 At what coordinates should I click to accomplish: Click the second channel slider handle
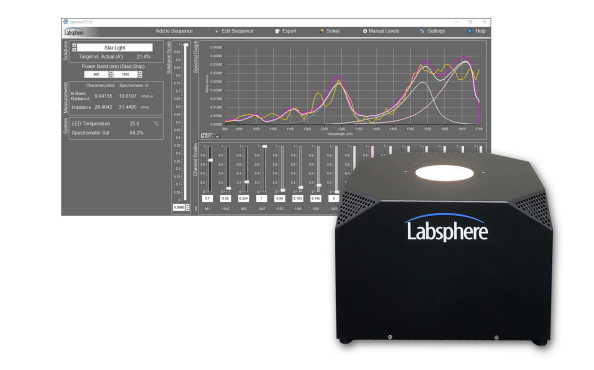pos(228,188)
